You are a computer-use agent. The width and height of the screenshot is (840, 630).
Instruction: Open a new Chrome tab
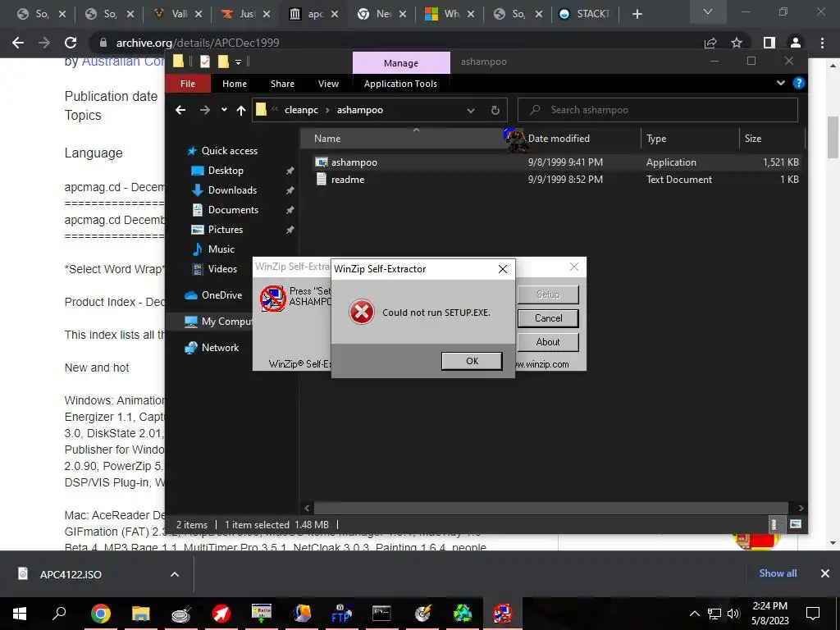(637, 14)
